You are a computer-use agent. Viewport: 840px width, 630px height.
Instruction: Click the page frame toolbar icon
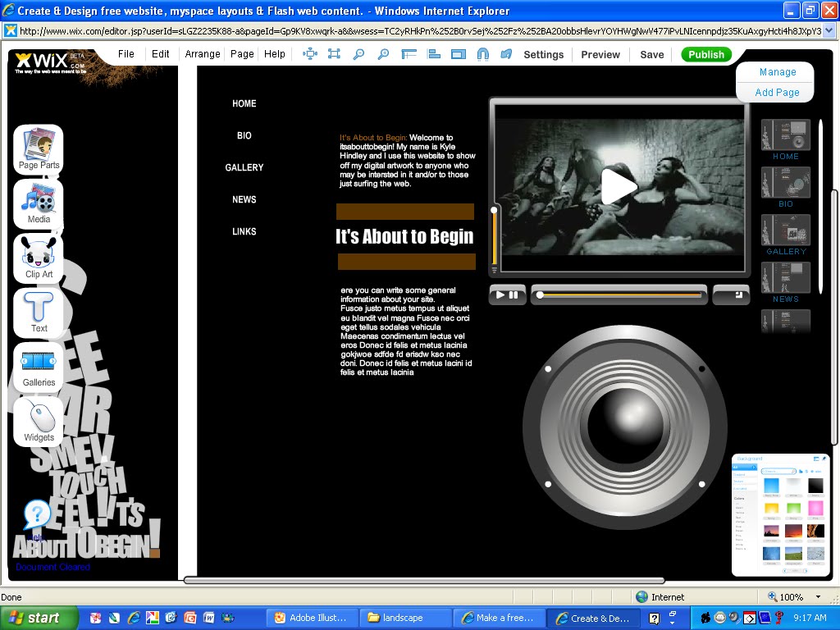pos(458,54)
